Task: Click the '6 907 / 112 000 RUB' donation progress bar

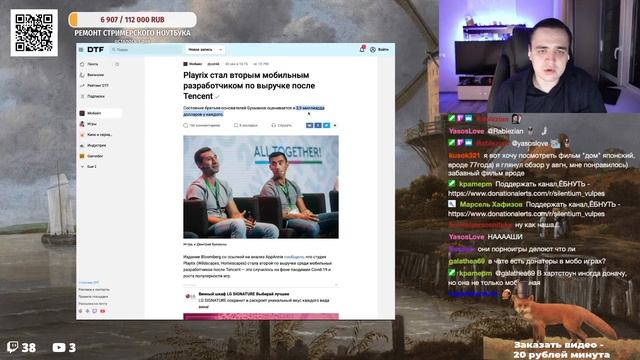Action: (132, 20)
